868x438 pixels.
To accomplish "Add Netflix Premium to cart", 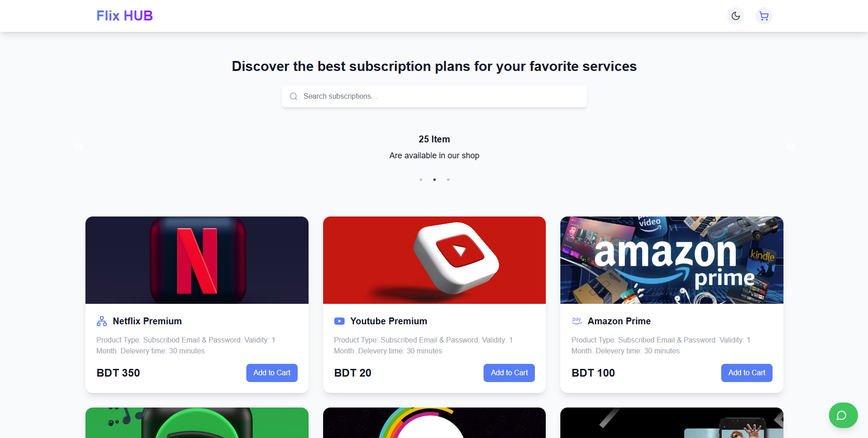I will (x=272, y=373).
